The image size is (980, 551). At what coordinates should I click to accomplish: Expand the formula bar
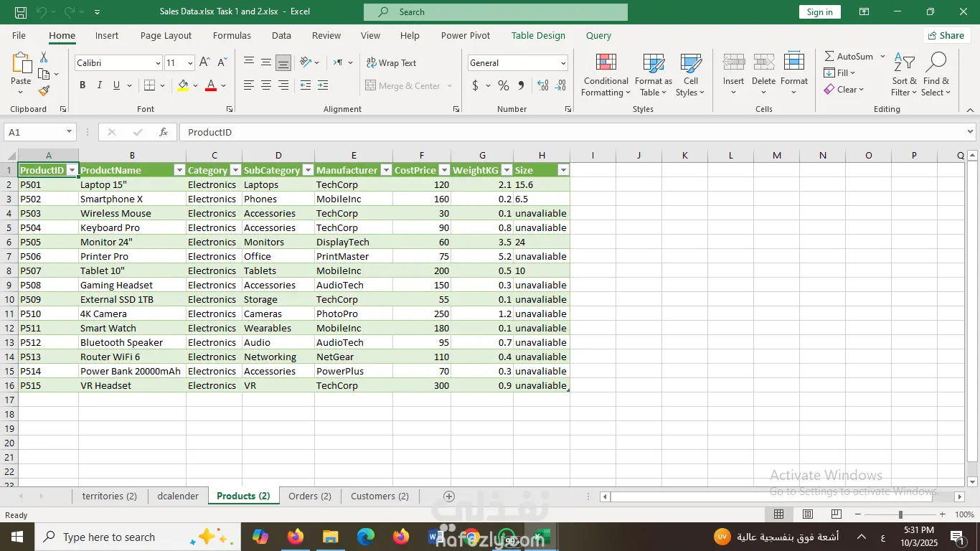pos(971,132)
